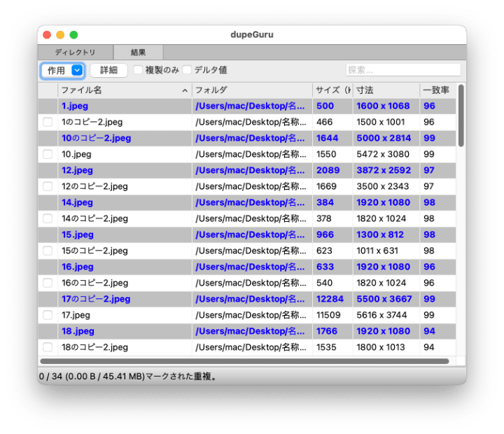
Task: Sort by ファイル名 column header
Action: coord(119,90)
